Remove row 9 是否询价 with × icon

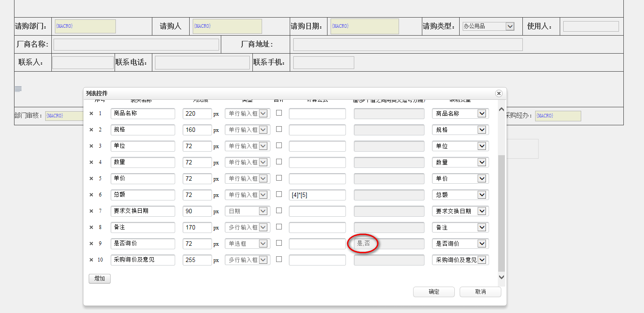[91, 244]
